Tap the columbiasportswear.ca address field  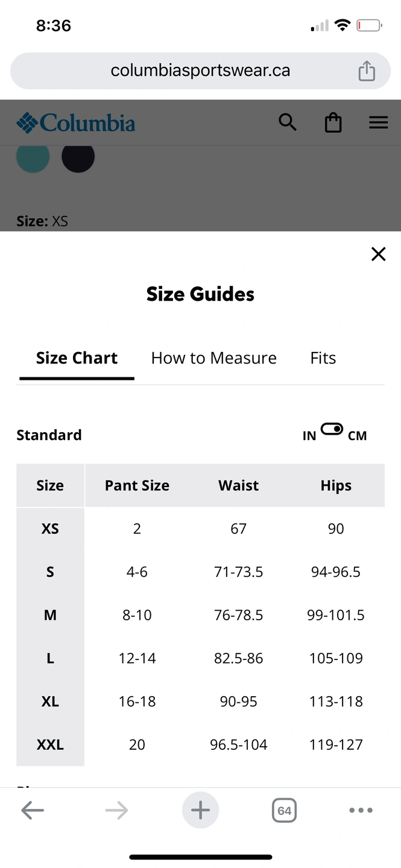[200, 71]
